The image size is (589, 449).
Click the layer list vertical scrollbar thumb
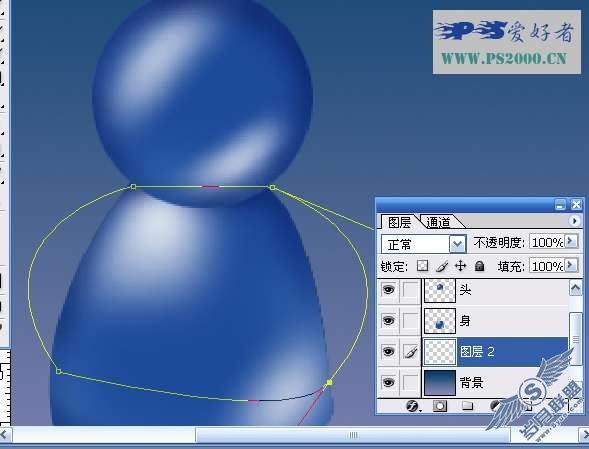coord(575,339)
